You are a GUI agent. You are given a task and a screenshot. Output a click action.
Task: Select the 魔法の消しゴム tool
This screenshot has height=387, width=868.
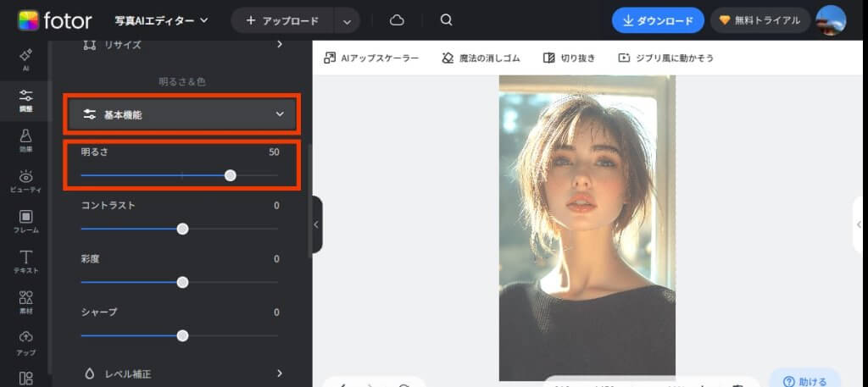pyautogui.click(x=480, y=58)
